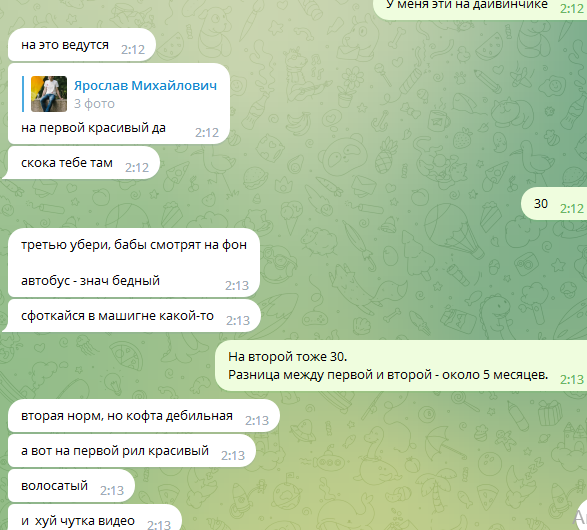
Task: Click the 'Разница между первой и второй' text line
Action: 388,375
